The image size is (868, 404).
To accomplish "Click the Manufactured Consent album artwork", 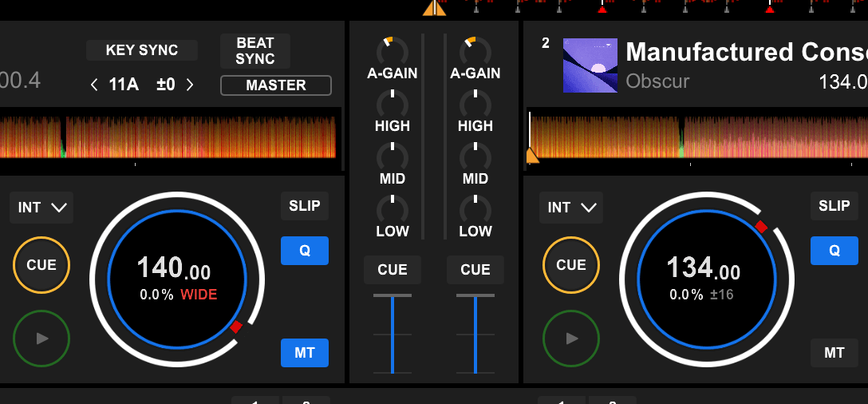I will pyautogui.click(x=590, y=65).
